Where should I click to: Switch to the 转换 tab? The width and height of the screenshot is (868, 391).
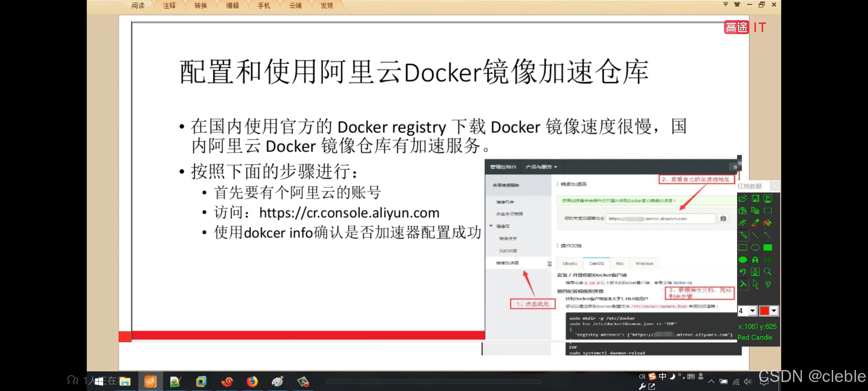201,5
